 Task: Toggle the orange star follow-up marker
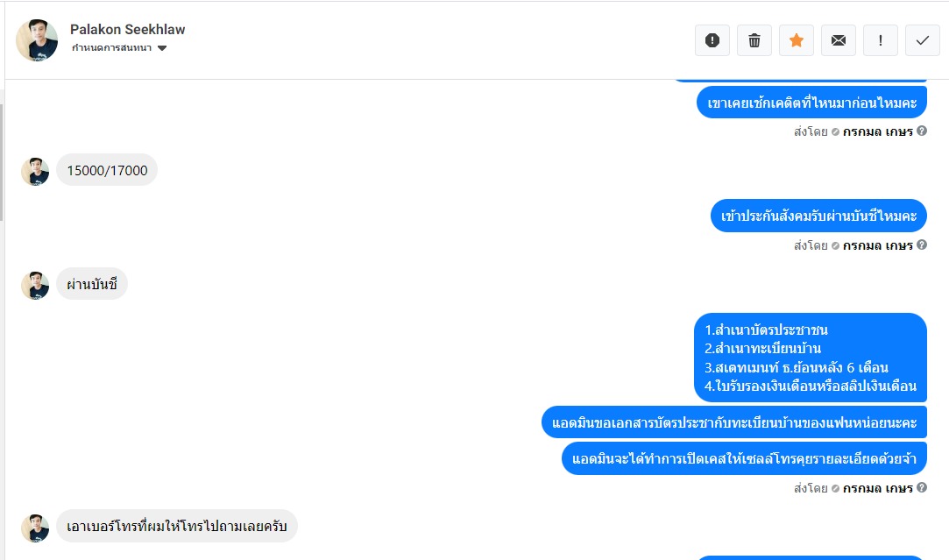797,40
